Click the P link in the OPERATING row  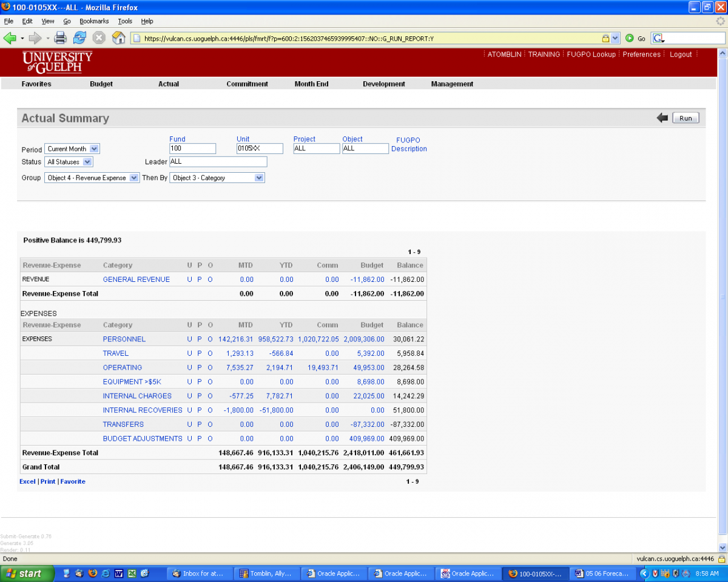[x=200, y=367]
